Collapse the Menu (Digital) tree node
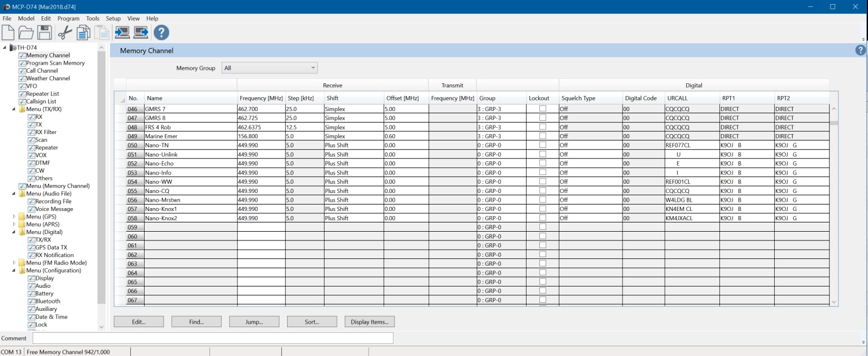 (x=14, y=232)
